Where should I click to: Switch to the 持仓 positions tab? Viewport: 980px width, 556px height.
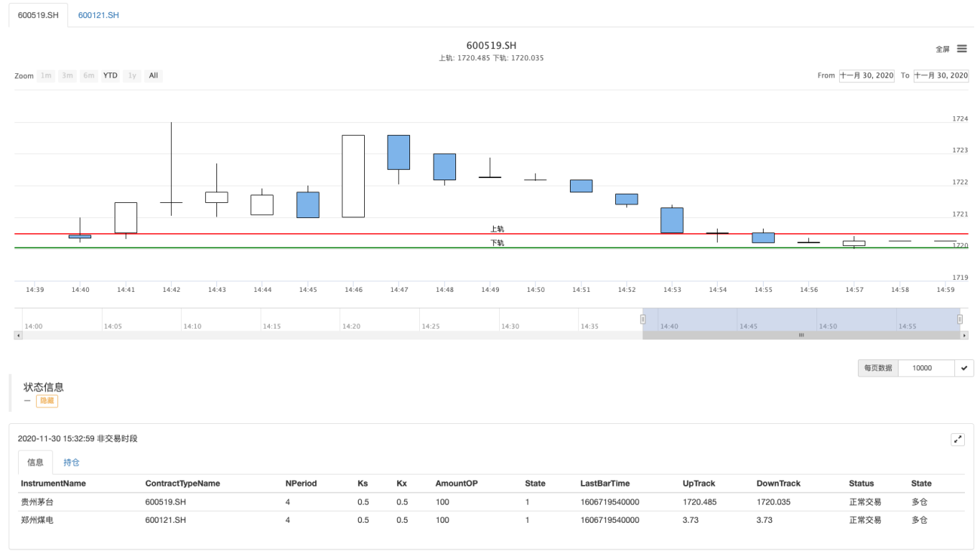tap(72, 462)
